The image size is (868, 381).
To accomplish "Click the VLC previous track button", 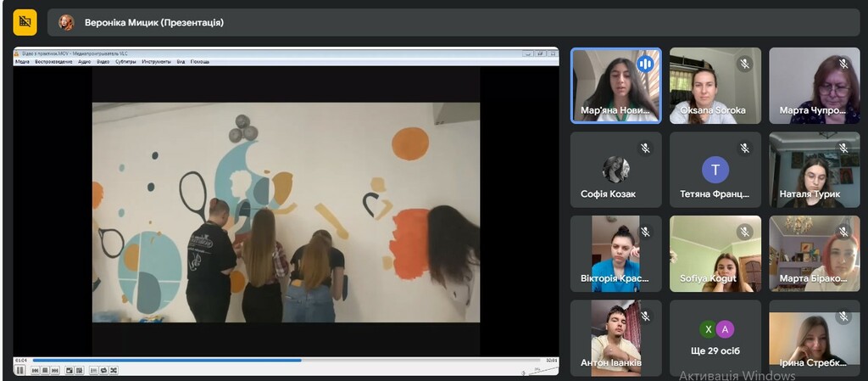I will pyautogui.click(x=35, y=370).
